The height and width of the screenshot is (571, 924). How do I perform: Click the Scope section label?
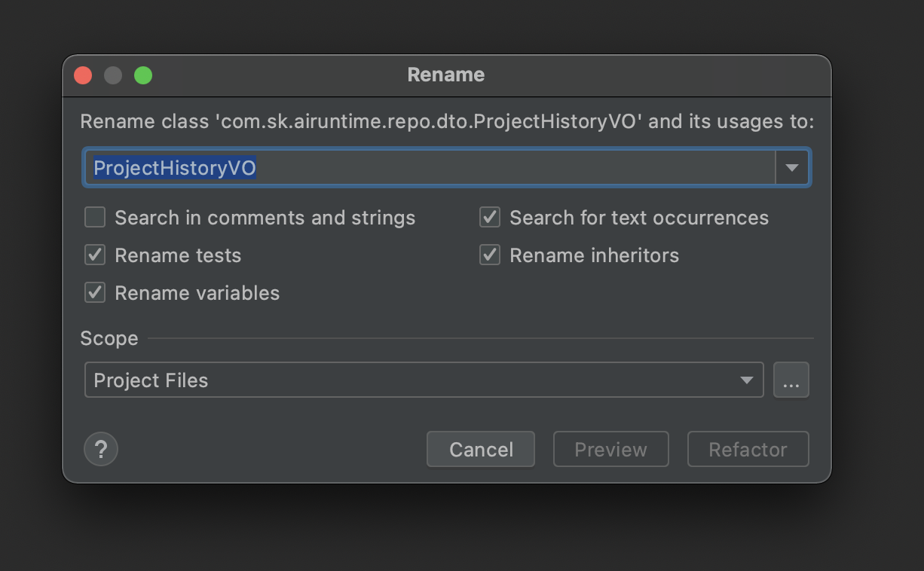[109, 339]
